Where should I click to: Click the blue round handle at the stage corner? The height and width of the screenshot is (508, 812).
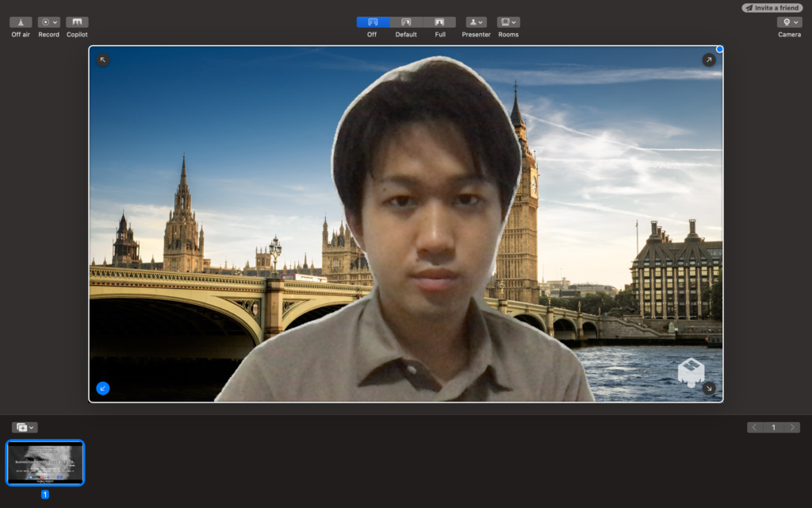click(719, 49)
